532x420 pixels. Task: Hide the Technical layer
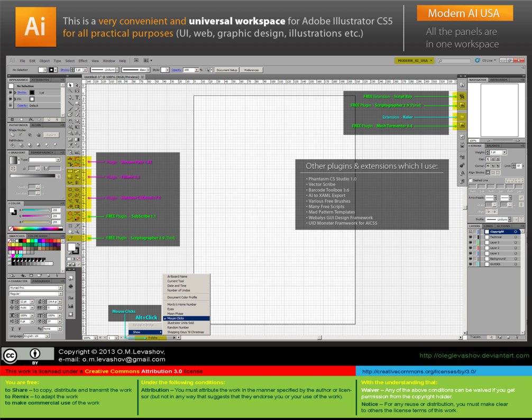pos(470,237)
